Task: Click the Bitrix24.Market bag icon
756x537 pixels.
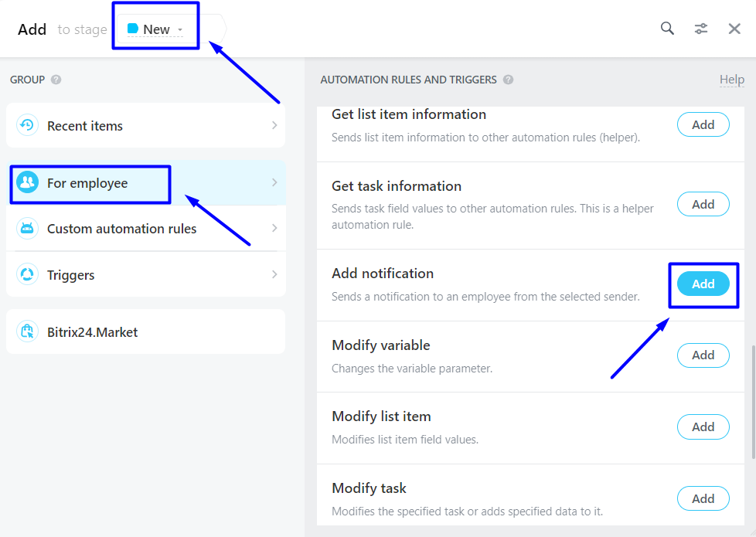Action: click(28, 332)
